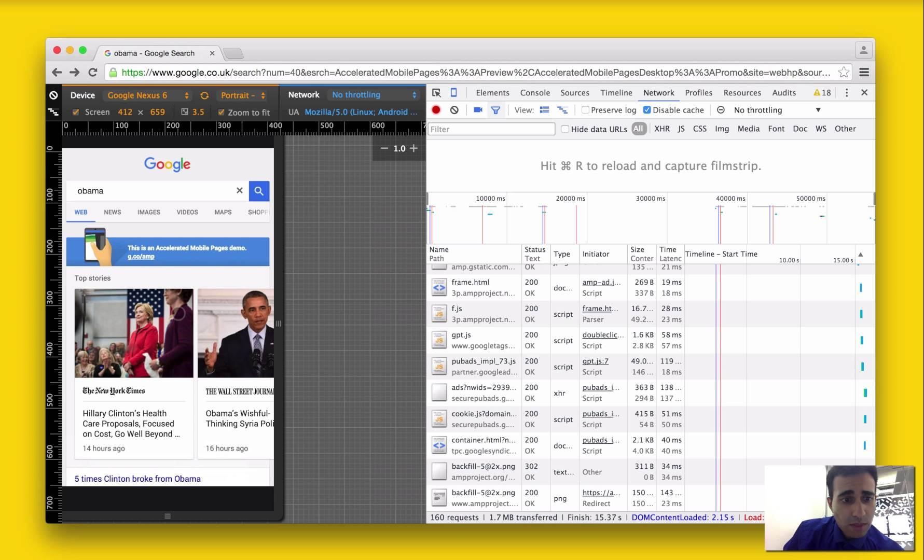The width and height of the screenshot is (924, 560).
Task: Filter requests by Img
Action: point(722,129)
